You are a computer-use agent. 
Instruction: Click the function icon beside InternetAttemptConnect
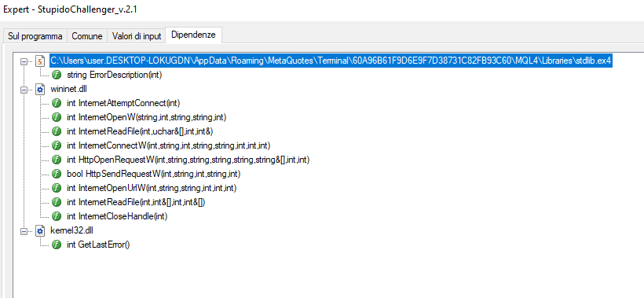point(57,103)
